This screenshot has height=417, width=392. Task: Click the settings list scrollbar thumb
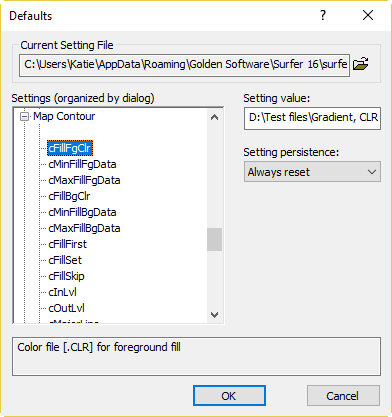tap(214, 239)
